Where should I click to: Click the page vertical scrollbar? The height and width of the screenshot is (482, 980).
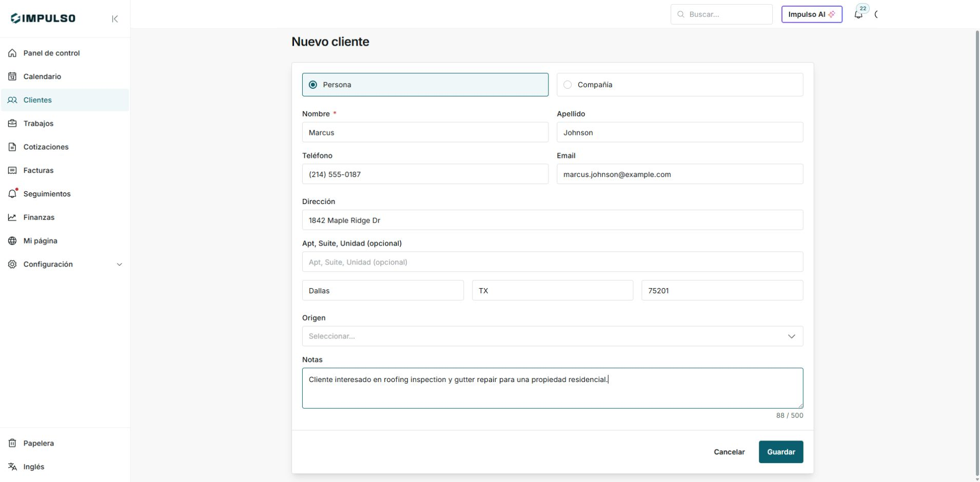coord(976,254)
